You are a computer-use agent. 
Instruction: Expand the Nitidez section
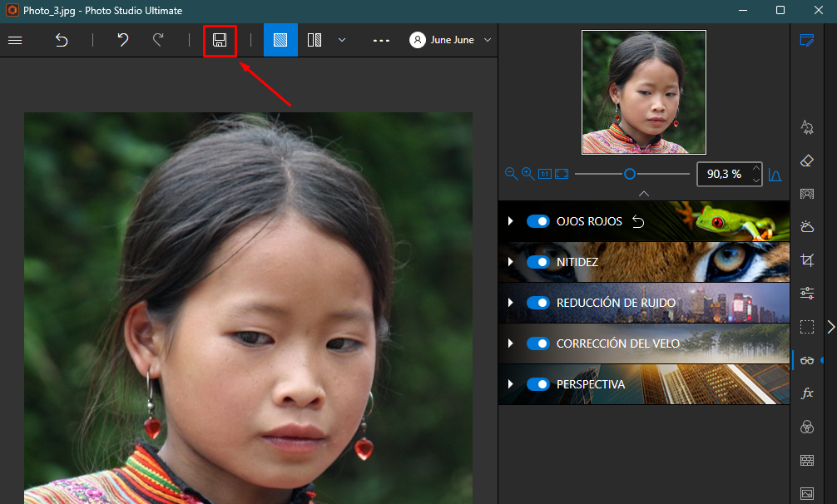coord(511,262)
